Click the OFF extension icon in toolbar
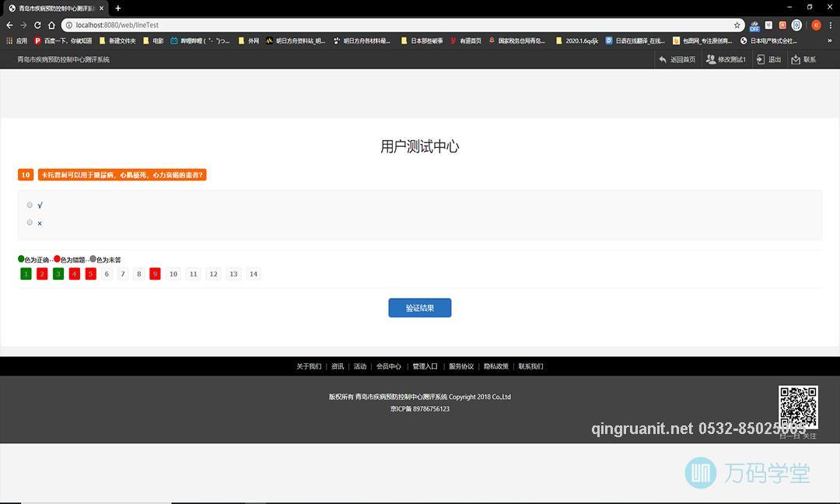 [x=754, y=25]
